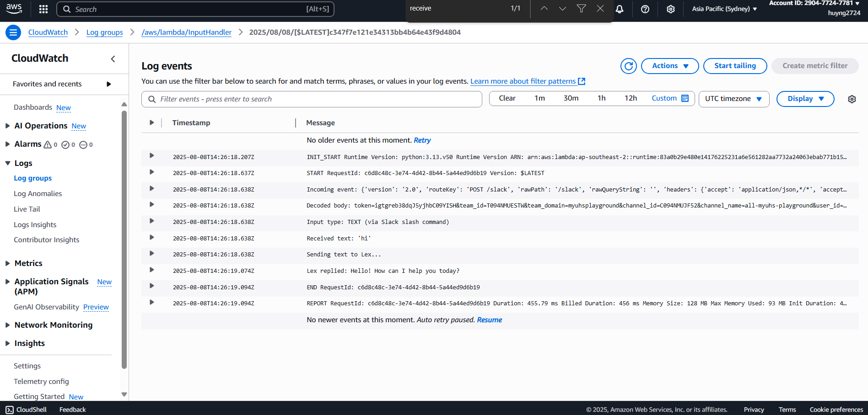This screenshot has width=868, height=415.
Task: Collapse the CloudWatch side panel
Action: 113,59
